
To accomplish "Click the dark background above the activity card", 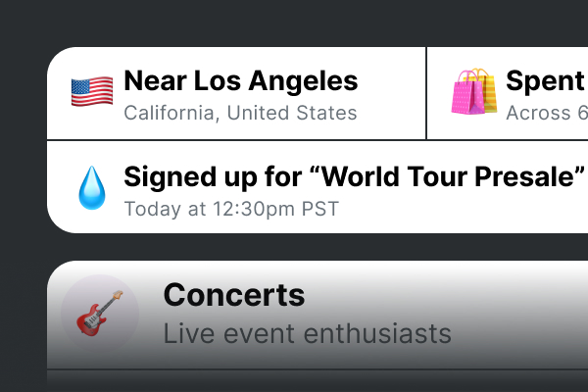I will point(294,24).
